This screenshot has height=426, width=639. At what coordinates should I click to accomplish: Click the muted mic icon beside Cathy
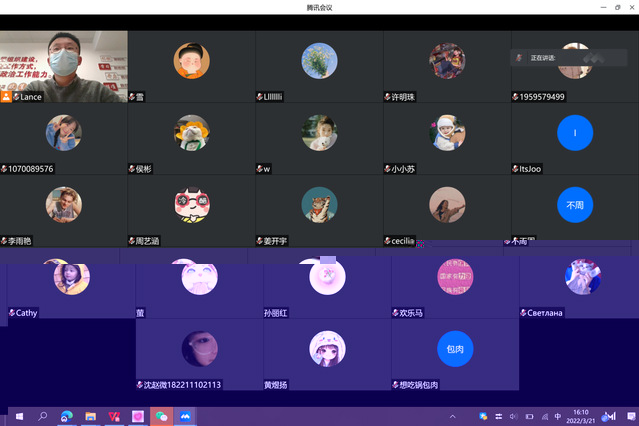(12, 313)
